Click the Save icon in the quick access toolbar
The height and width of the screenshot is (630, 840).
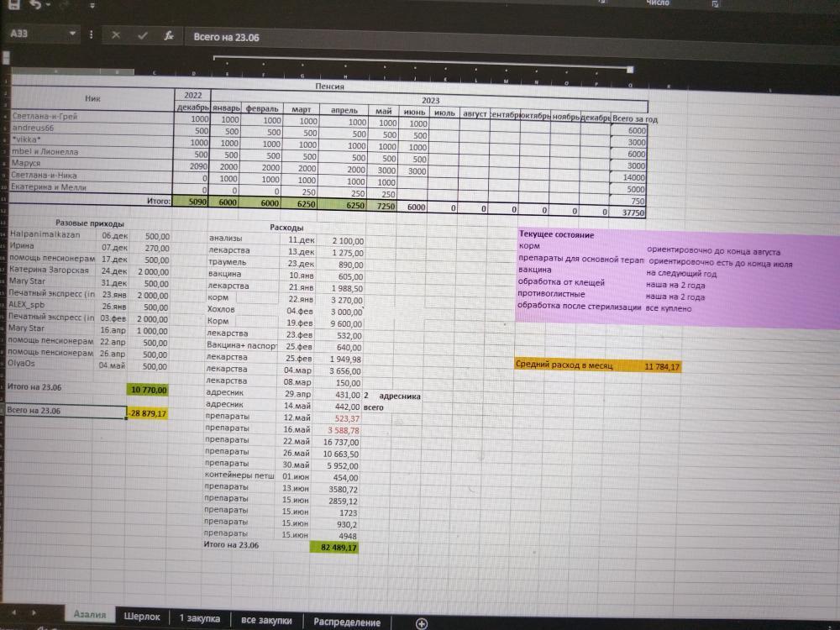coord(13,4)
